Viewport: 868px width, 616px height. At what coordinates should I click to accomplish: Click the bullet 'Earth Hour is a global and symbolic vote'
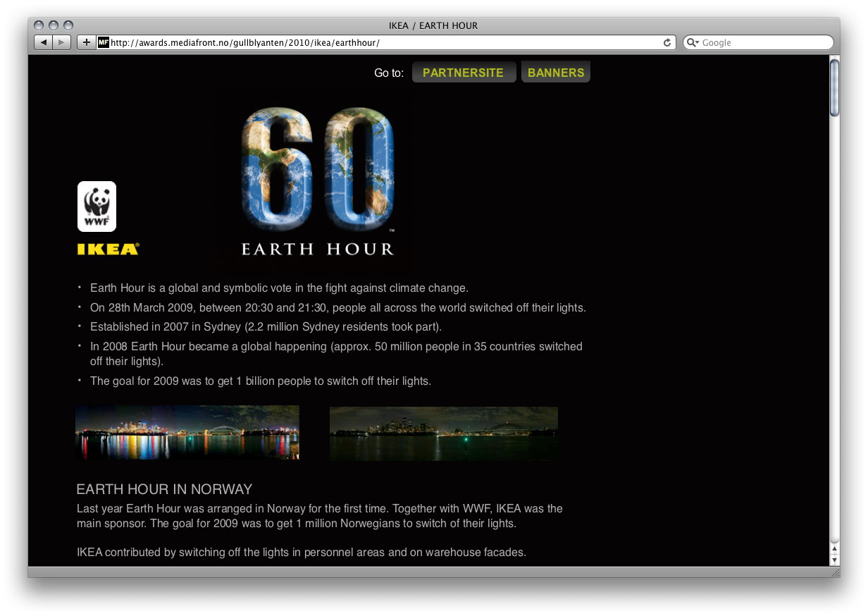click(x=279, y=288)
